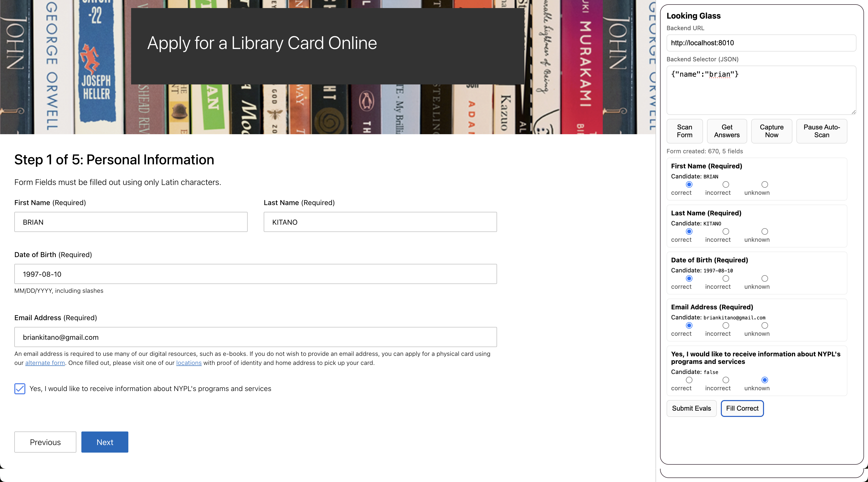868x482 pixels.
Task: Mark Date of Birth candidate as incorrect
Action: pos(725,278)
